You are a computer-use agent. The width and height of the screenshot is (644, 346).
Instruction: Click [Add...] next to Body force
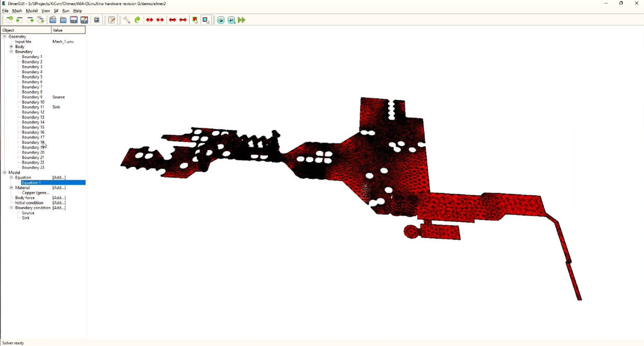(59, 198)
